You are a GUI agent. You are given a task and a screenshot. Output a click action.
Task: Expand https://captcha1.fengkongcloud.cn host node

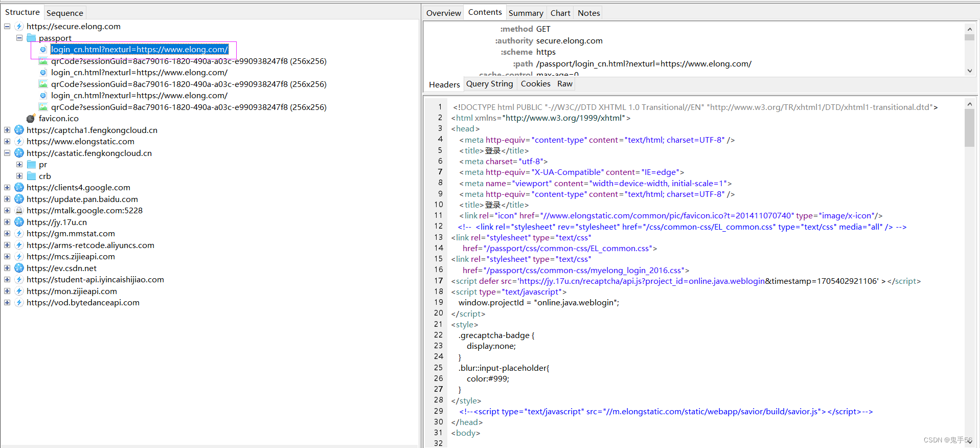[x=7, y=130]
